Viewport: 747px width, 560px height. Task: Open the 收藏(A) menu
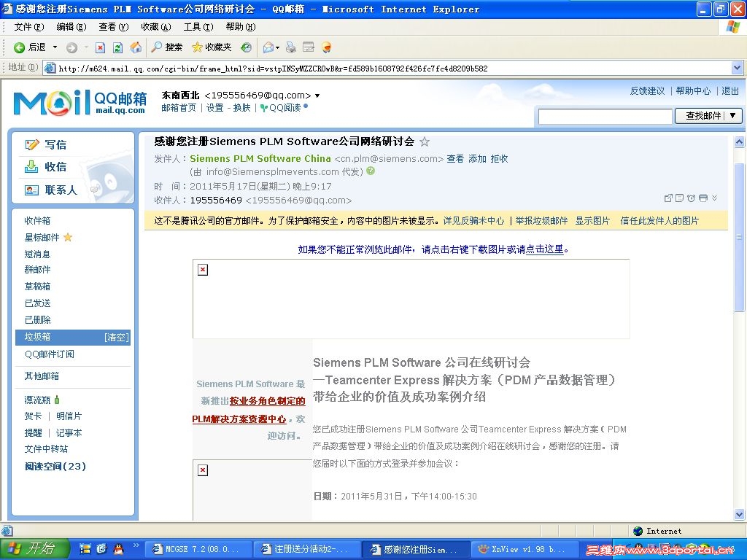pos(156,27)
